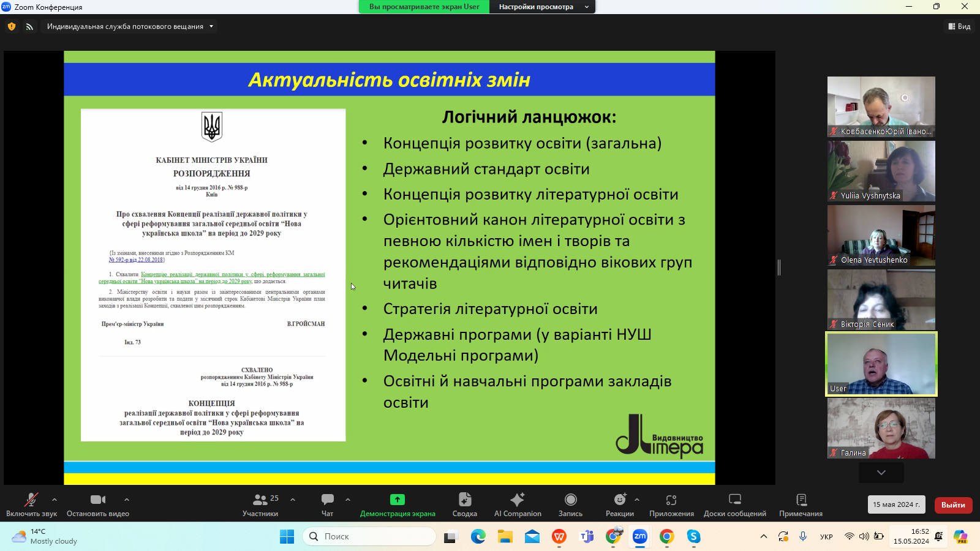Click the Windows taskbar search field
Viewport: 980px width, 551px height.
coord(369,536)
